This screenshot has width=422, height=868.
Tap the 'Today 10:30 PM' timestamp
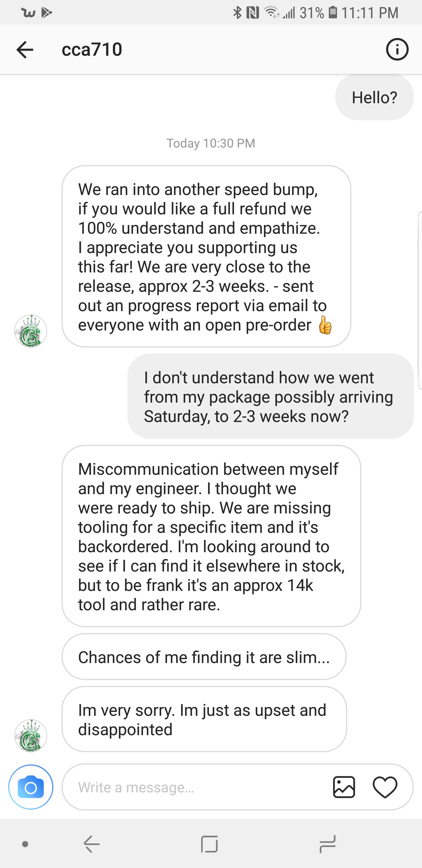click(211, 143)
